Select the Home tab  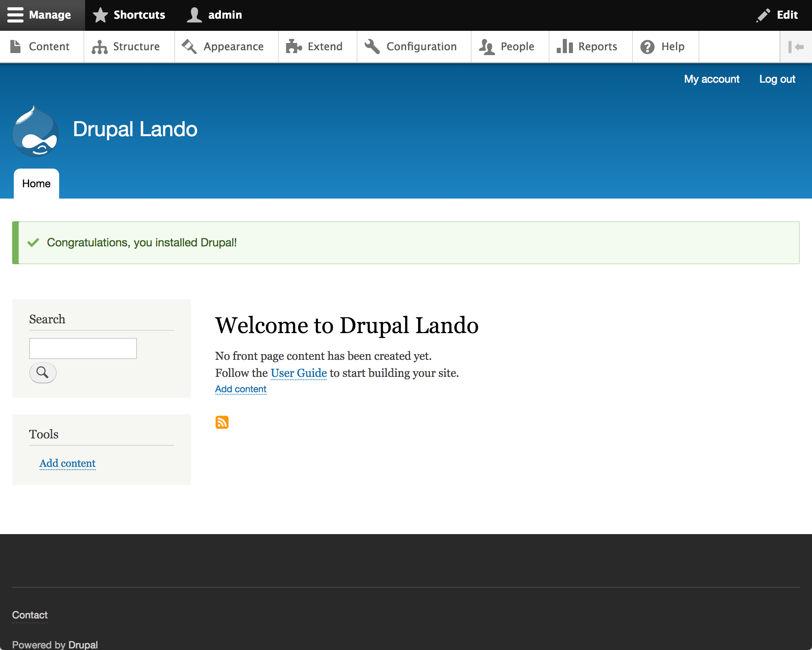click(36, 184)
